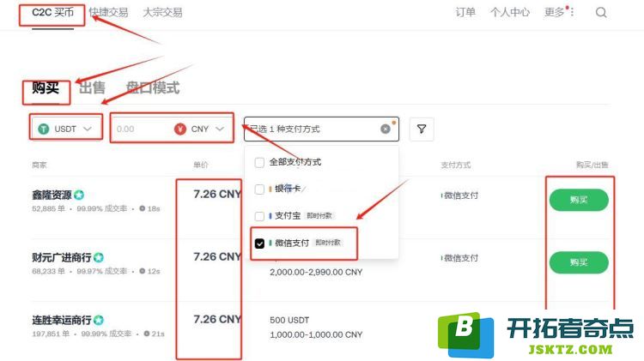Click verified badge next to 财元广进商行
This screenshot has width=644, height=361.
point(99,257)
